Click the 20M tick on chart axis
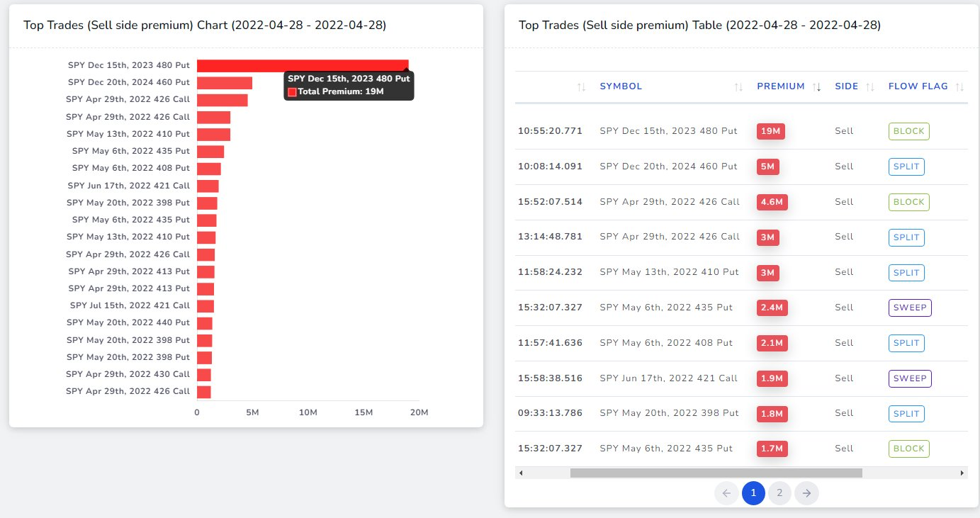980x518 pixels. click(419, 412)
